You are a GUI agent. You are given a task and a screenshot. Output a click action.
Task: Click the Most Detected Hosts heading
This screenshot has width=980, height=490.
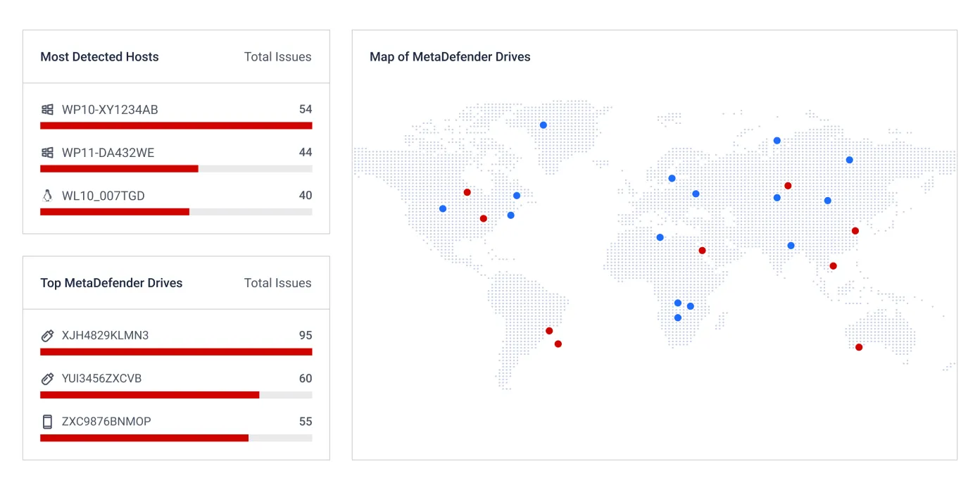(99, 57)
